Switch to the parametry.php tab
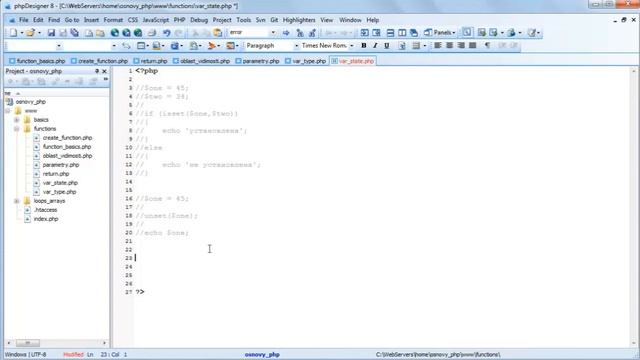 258,61
